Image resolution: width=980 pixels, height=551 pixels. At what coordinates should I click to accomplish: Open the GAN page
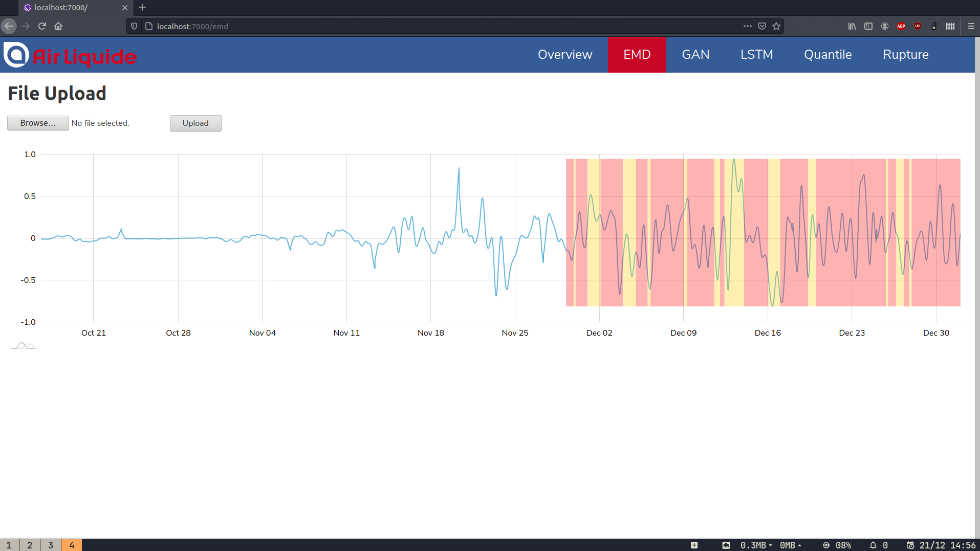(x=695, y=55)
